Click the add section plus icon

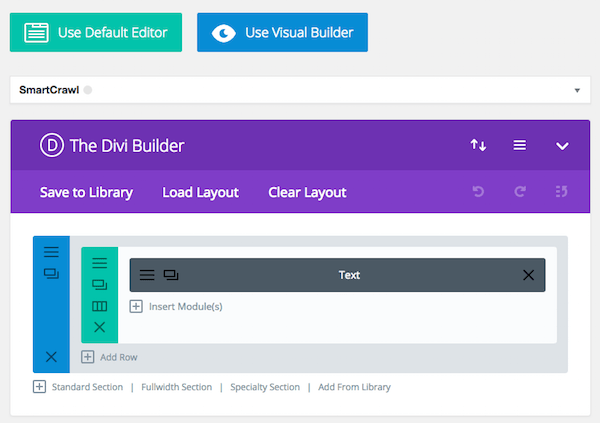39,387
